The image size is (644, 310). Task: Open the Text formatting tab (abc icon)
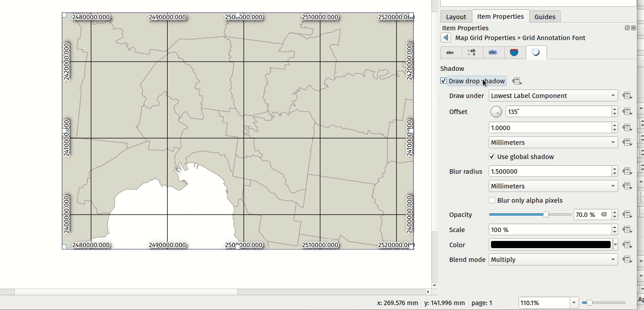450,53
